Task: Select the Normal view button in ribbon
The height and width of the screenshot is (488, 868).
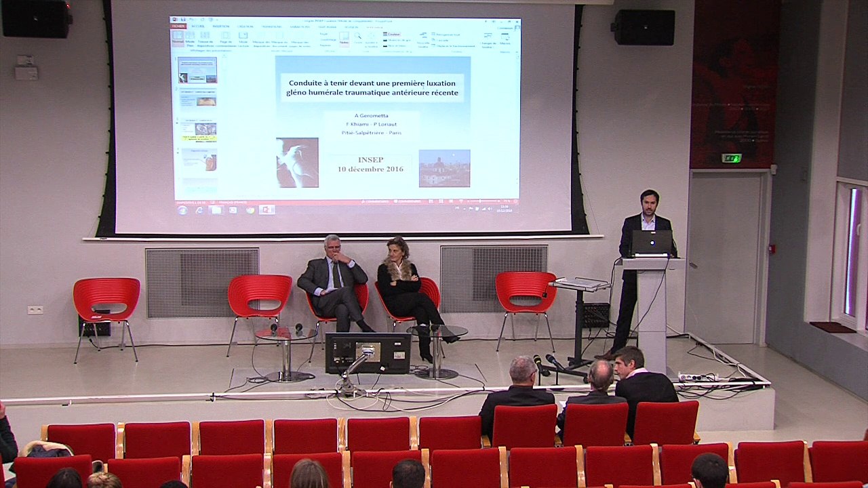Action: 177,37
